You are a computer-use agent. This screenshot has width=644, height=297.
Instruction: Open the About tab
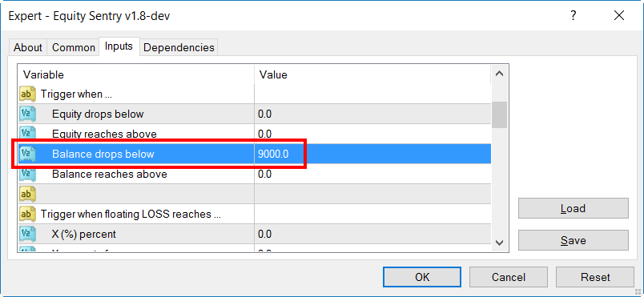(x=28, y=47)
